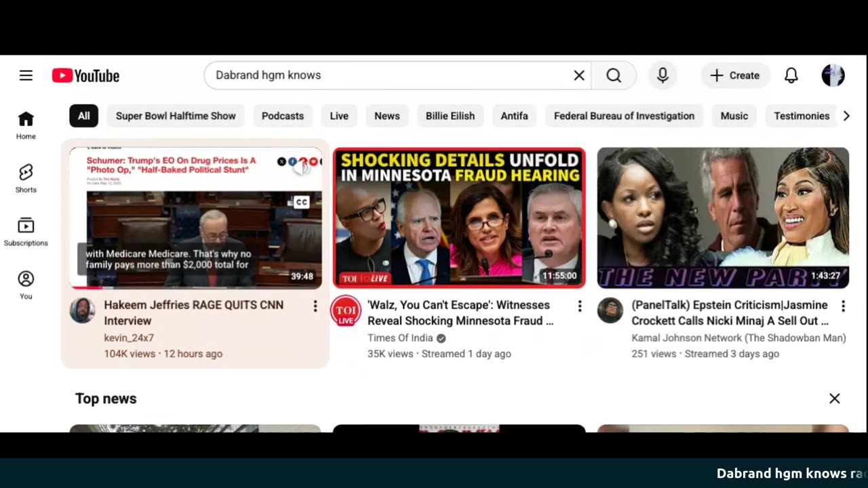
Task: Toggle the CC badge on Schumer thumbnail
Action: pyautogui.click(x=301, y=202)
